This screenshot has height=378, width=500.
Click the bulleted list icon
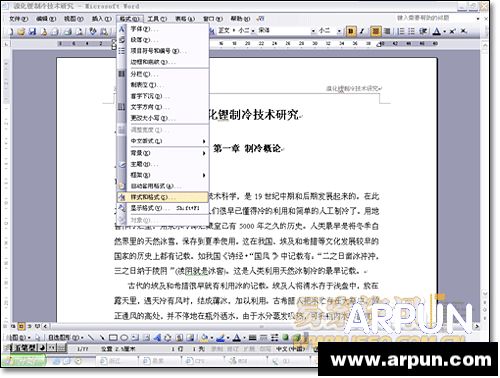pyautogui.click(x=412, y=31)
